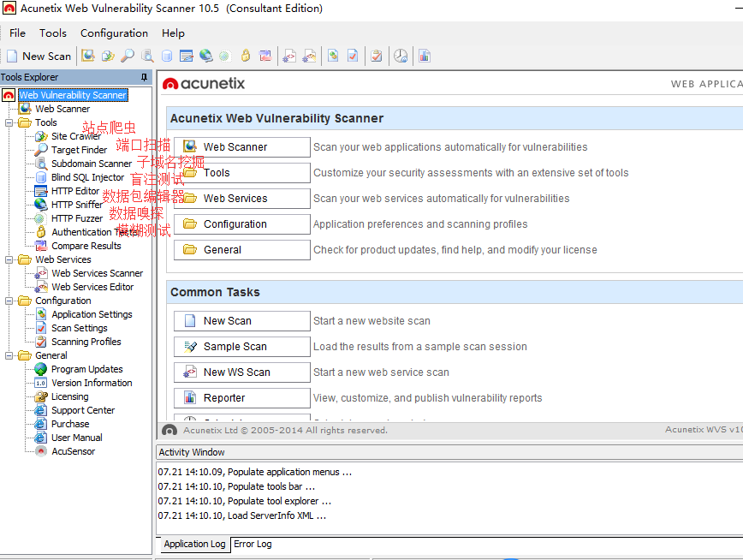
Task: Select Web Services Editor in the tree
Action: point(92,288)
